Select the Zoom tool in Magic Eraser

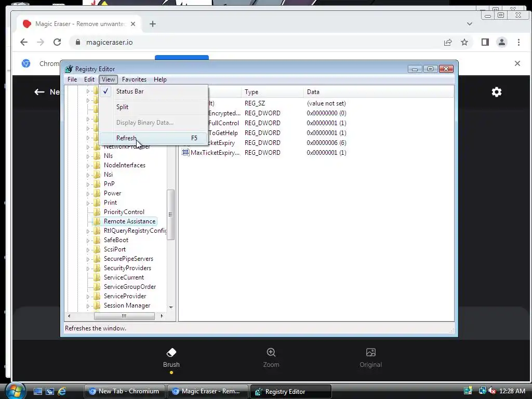coord(271,358)
